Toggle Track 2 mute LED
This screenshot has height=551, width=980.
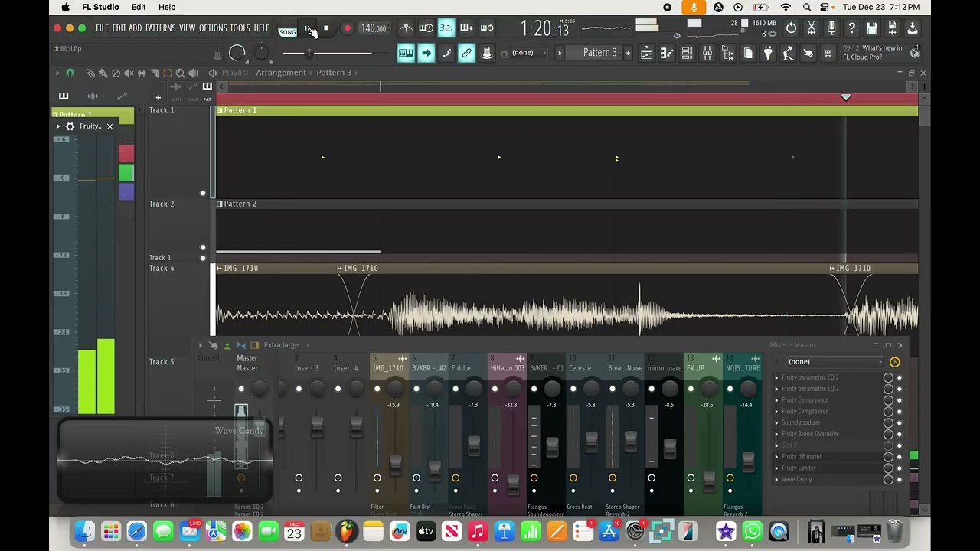pyautogui.click(x=203, y=247)
